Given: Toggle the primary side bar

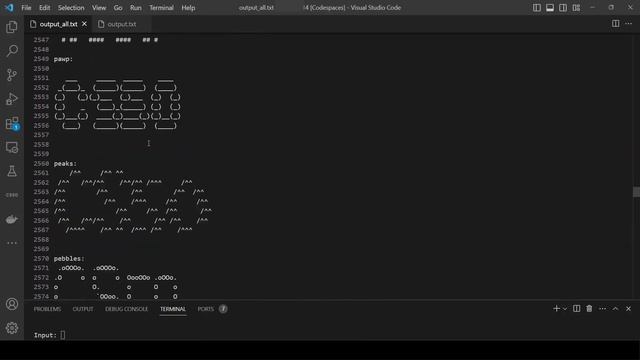Looking at the screenshot, I should (537, 8).
